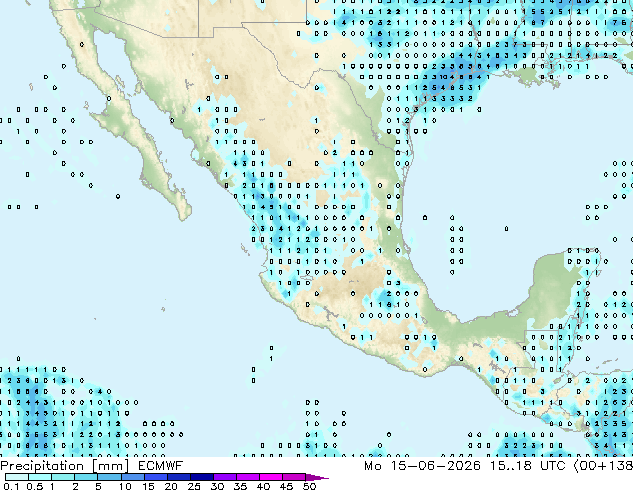The height and width of the screenshot is (490, 634).
Task: Click the 10–15 mm legend color swatch
Action: click(x=132, y=477)
